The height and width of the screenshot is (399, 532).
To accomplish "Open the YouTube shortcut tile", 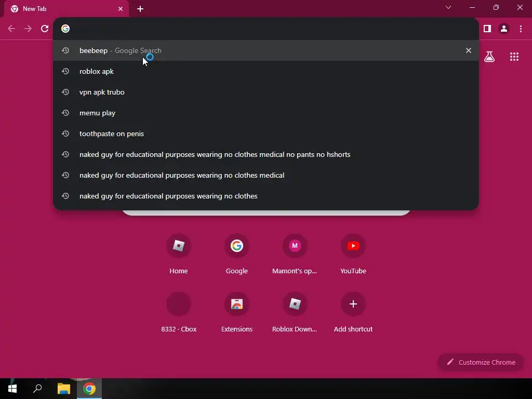I will tap(353, 254).
